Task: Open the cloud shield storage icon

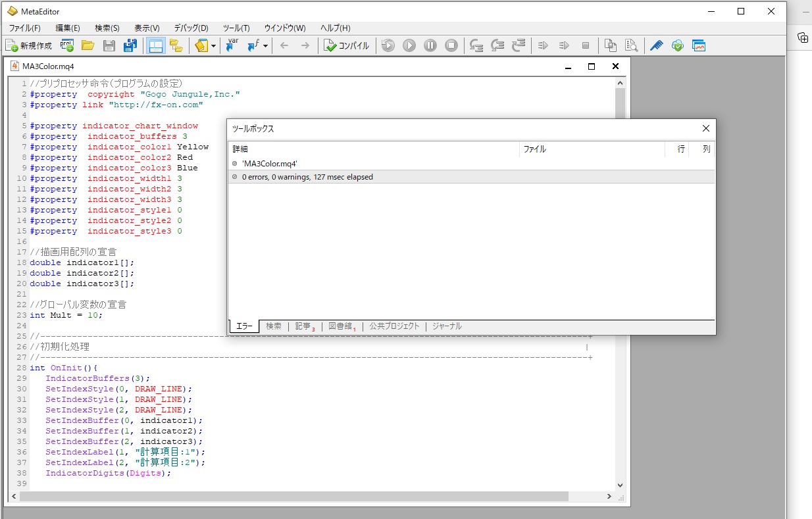Action: point(677,45)
